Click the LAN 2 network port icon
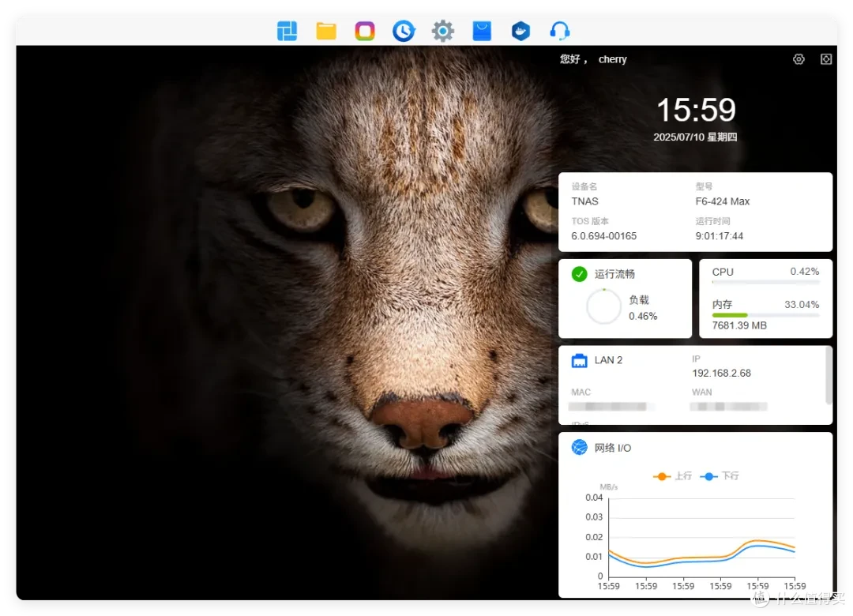853x616 pixels. [580, 360]
